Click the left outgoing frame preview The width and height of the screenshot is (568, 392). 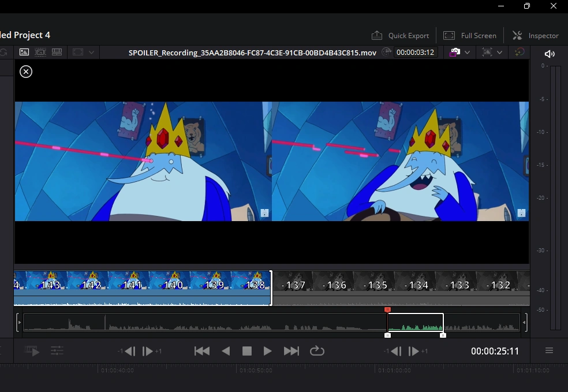143,161
